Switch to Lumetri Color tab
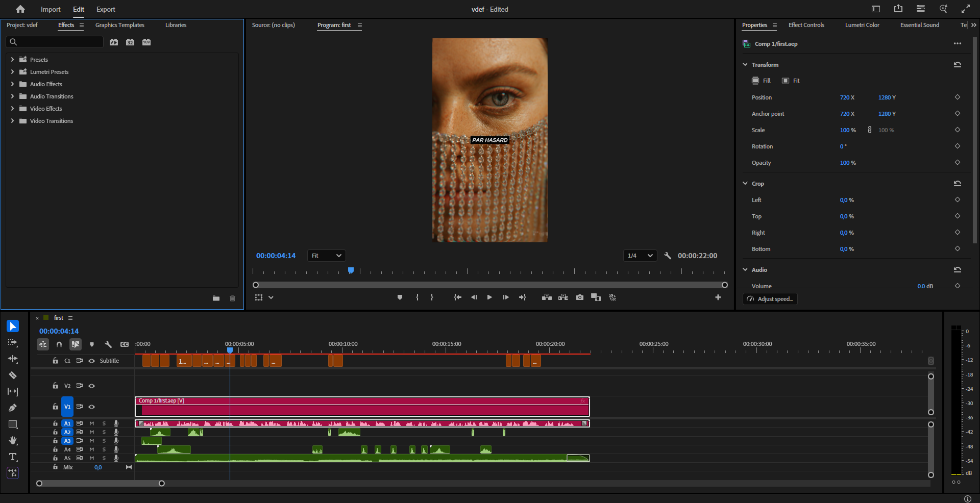Viewport: 980px width, 503px height. click(862, 25)
